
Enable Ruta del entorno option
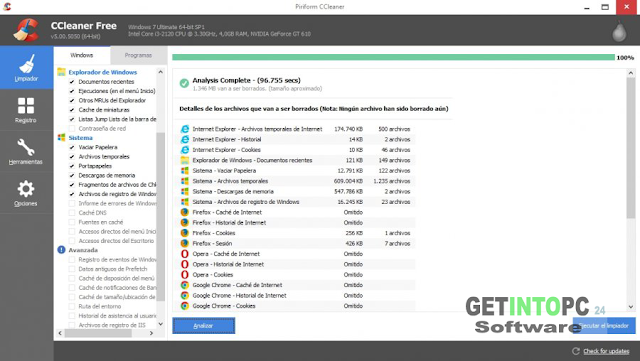[x=72, y=306]
